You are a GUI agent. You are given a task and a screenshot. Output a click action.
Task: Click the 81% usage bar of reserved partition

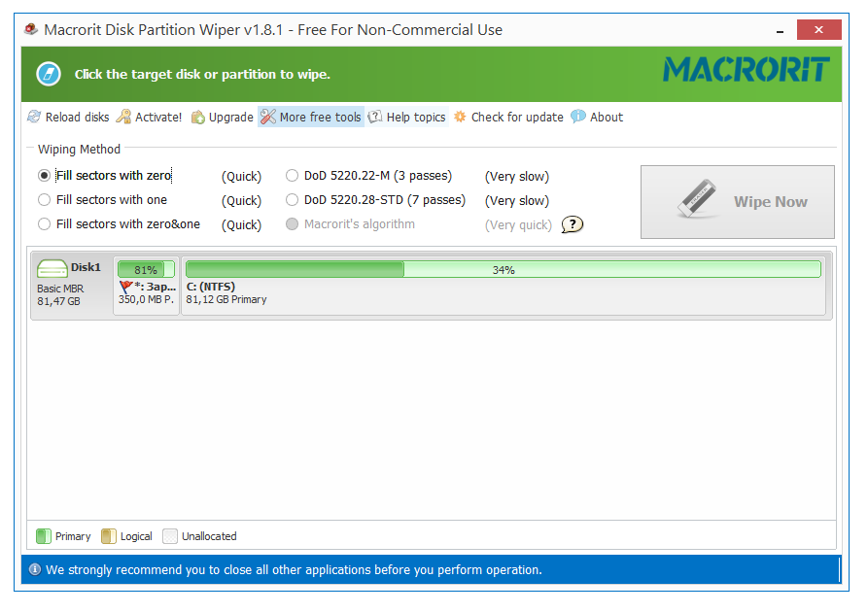pyautogui.click(x=146, y=269)
